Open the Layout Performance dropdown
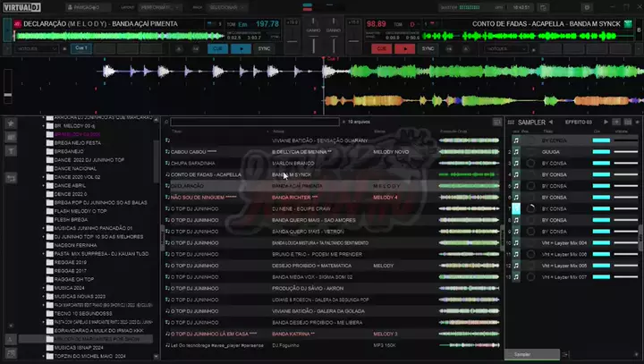Viewport: 644px width, 364px height. click(159, 7)
